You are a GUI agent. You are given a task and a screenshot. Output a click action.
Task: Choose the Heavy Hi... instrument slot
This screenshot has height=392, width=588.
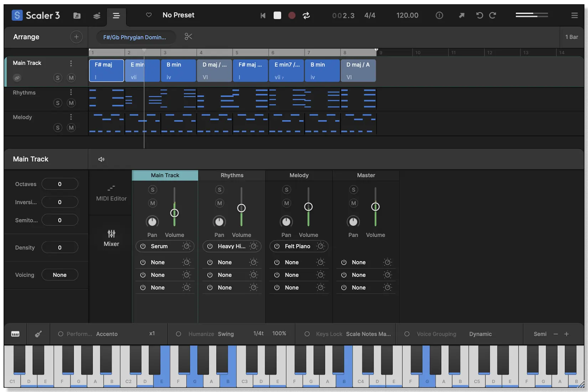[x=232, y=246]
